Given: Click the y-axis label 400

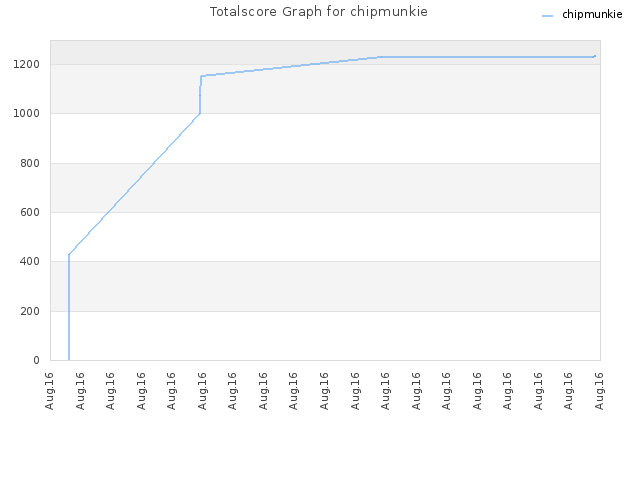Looking at the screenshot, I should click(30, 261).
